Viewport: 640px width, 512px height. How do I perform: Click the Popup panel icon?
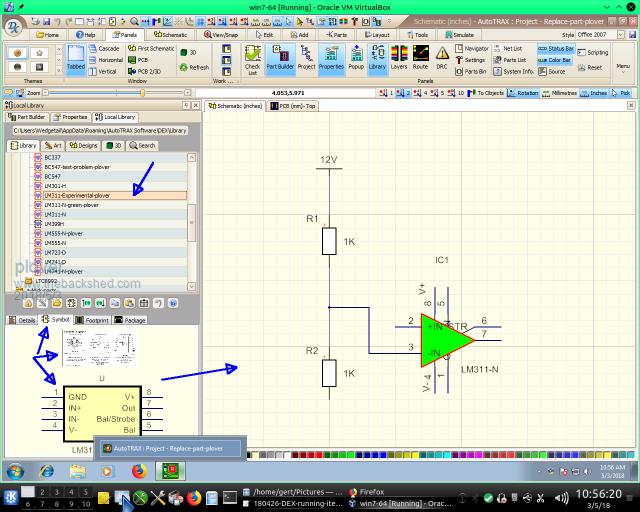pyautogui.click(x=355, y=59)
